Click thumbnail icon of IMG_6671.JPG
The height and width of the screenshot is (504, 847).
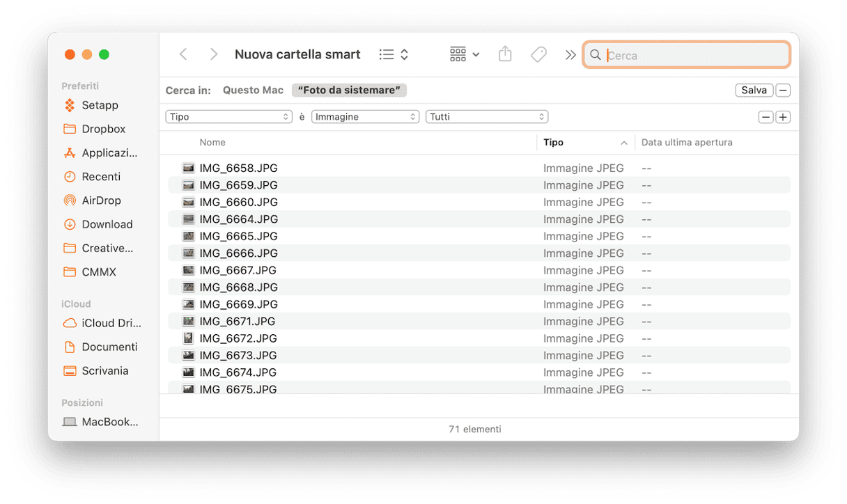(x=188, y=321)
